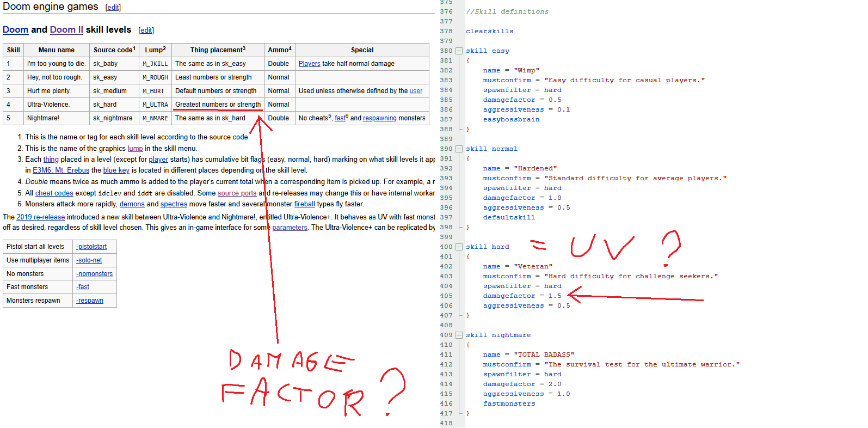Select 'Pistol start all levels' cell
The image size is (868, 428).
coord(38,247)
